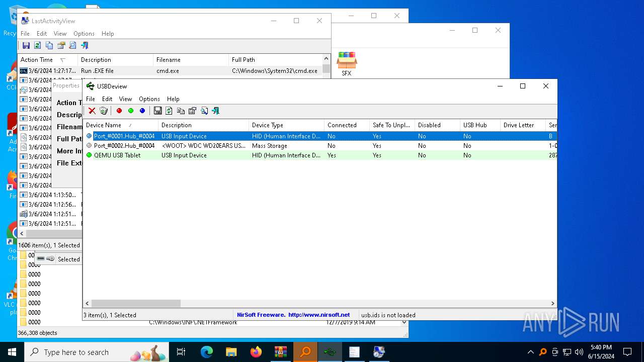Open Microsoft Edge from taskbar
Viewport: 644px width, 362px height.
tap(207, 352)
